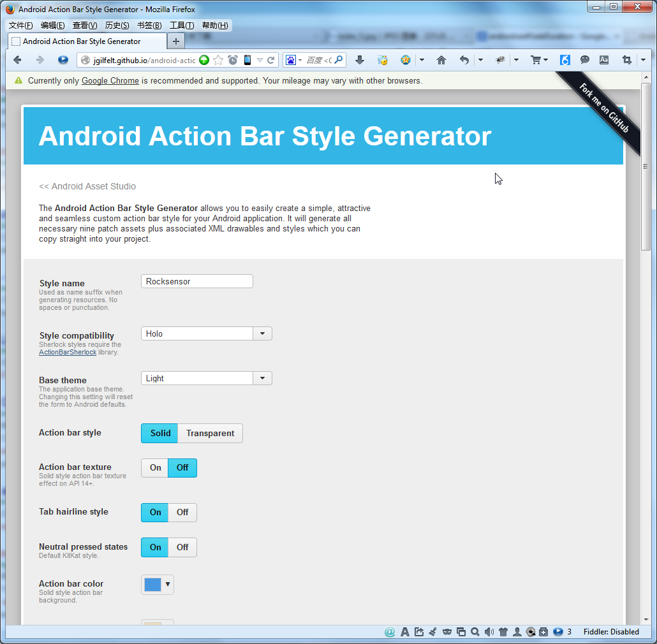Reload the page with the refresh icon
657x644 pixels.
click(271, 61)
